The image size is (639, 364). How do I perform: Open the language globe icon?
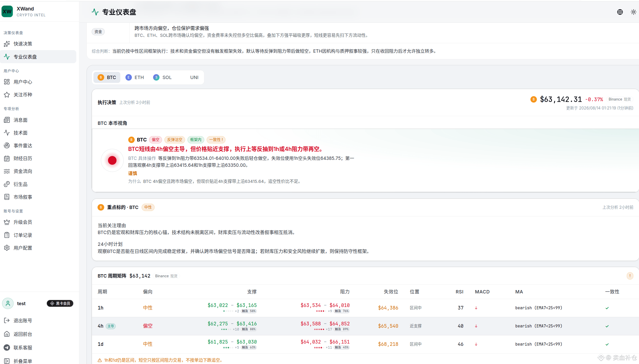620,12
